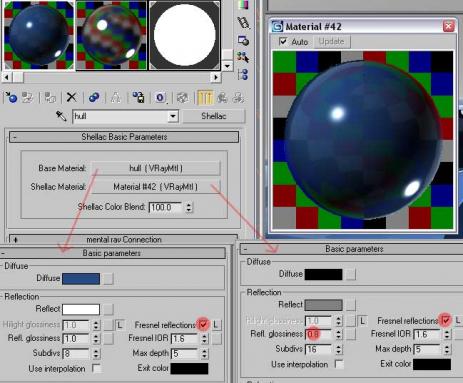The width and height of the screenshot is (463, 383).
Task: Select the white sphere sample slot
Action: coord(184,35)
